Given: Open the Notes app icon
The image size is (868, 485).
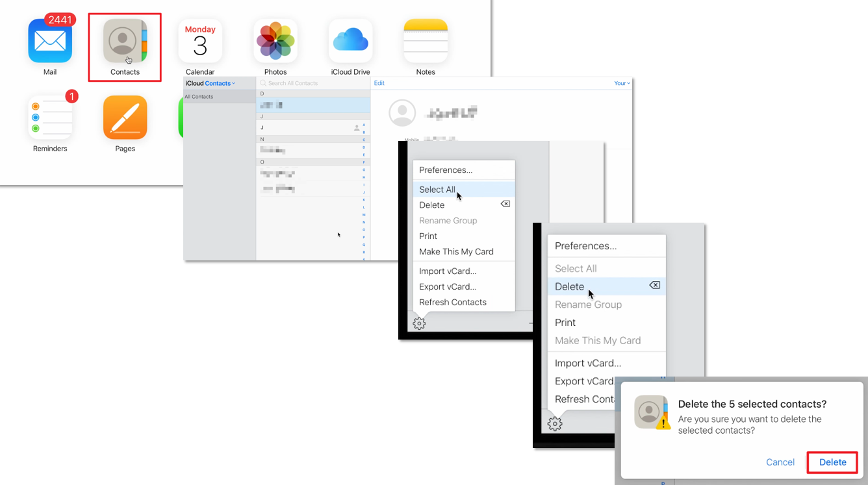Looking at the screenshot, I should click(x=426, y=40).
